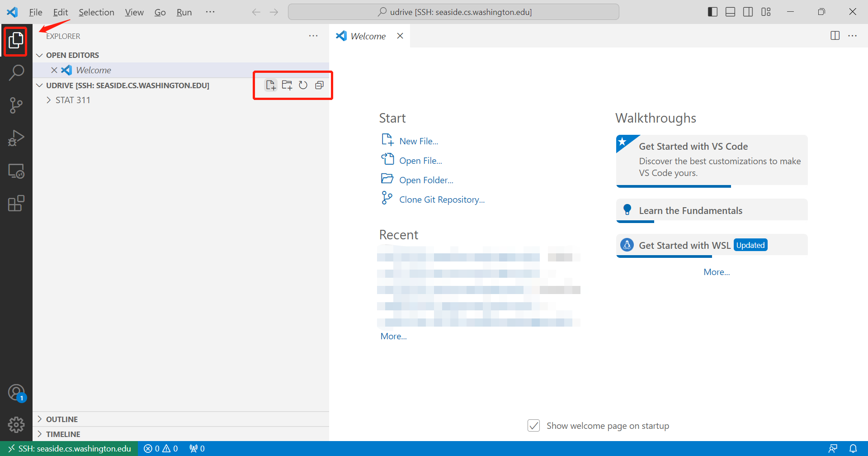Image resolution: width=868 pixels, height=456 pixels.
Task: Toggle the primary side bar layout
Action: coord(712,12)
